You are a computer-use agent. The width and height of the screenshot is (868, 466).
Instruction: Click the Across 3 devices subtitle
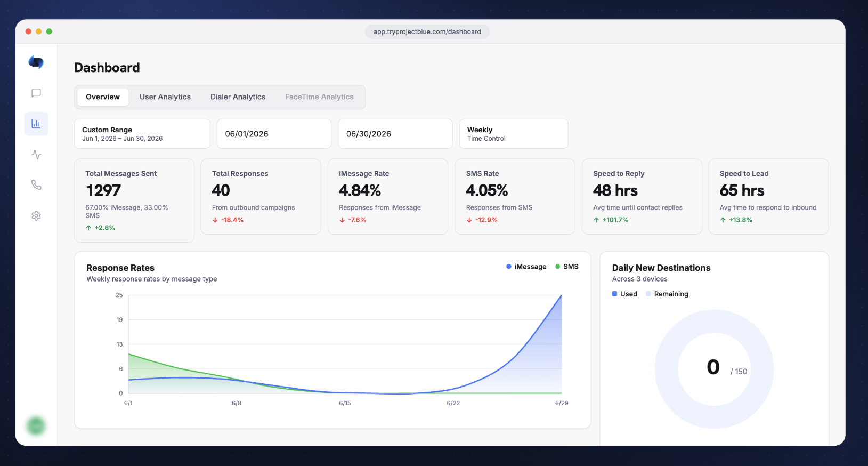[640, 279]
